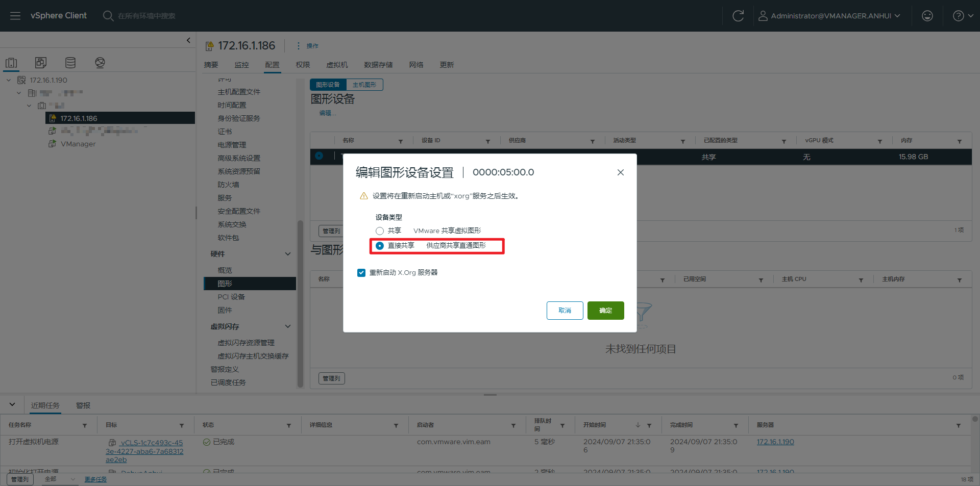Open the feedback smiley icon
This screenshot has height=486, width=980.
click(x=927, y=16)
